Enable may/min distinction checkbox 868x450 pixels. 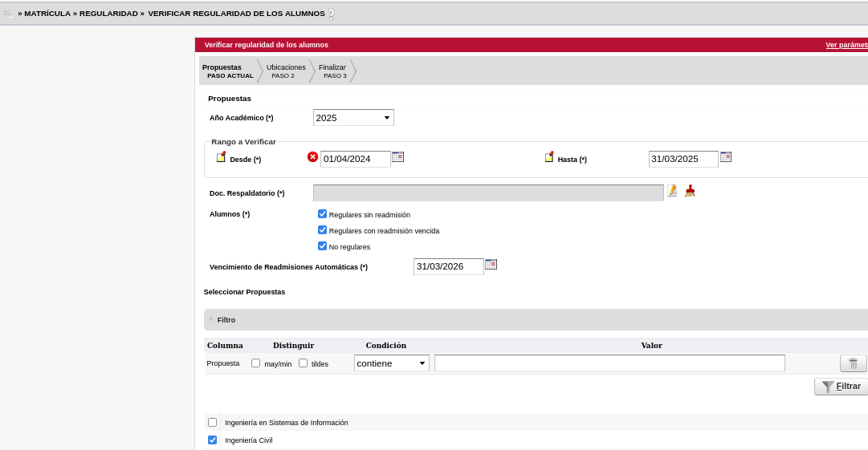tap(256, 363)
